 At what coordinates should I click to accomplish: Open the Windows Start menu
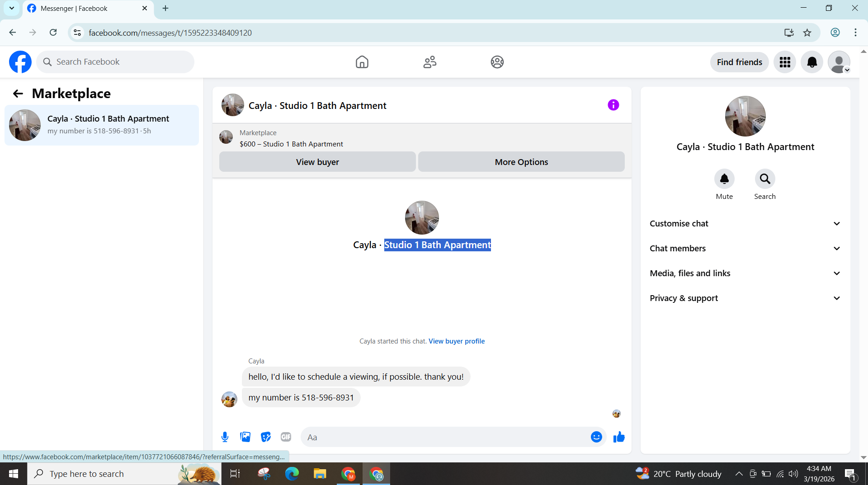pos(14,474)
